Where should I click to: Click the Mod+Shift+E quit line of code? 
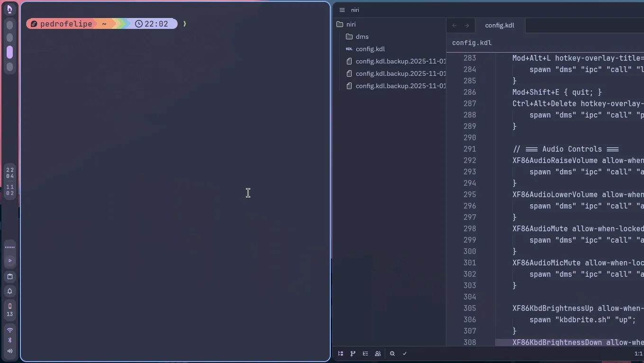point(557,92)
